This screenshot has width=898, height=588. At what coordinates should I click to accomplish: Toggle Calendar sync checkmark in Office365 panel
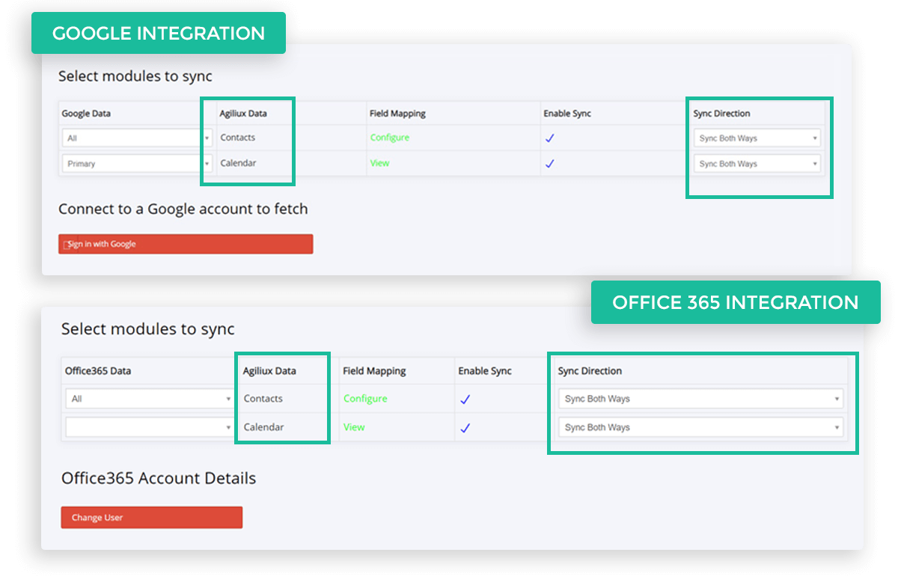coord(465,428)
